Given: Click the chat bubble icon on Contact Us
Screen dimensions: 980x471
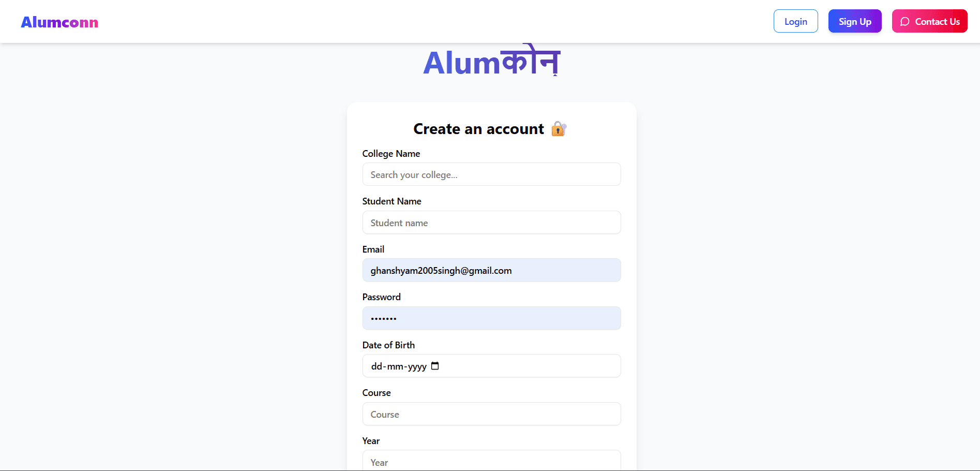Looking at the screenshot, I should coord(904,21).
